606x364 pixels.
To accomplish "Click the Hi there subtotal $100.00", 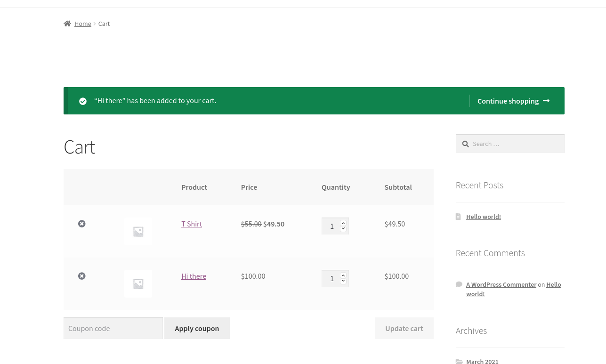I will click(x=396, y=276).
